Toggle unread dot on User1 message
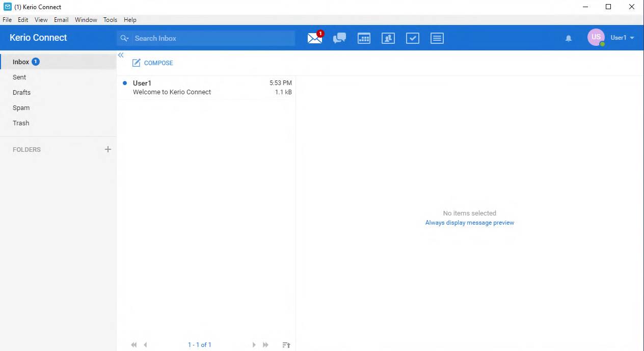The image size is (644, 351). tap(125, 83)
